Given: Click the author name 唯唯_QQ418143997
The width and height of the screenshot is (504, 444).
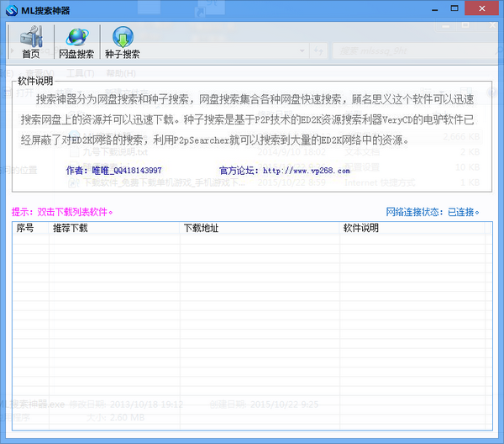Looking at the screenshot, I should pyautogui.click(x=126, y=171).
